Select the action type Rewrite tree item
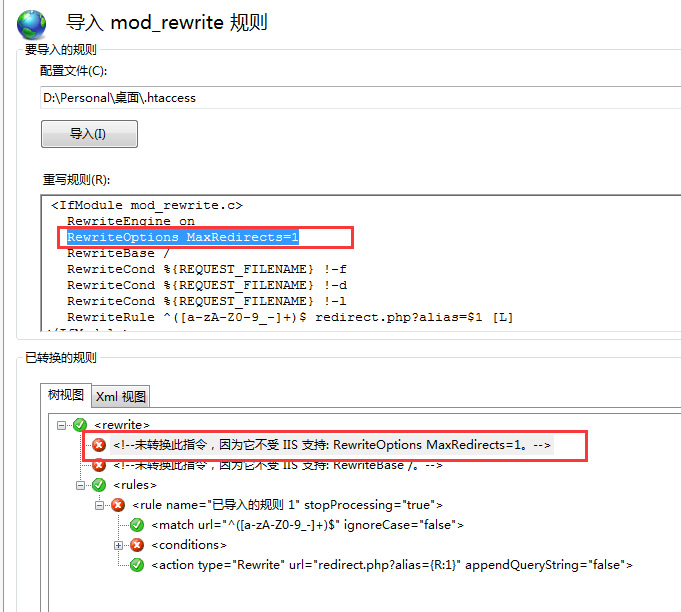 (392, 565)
